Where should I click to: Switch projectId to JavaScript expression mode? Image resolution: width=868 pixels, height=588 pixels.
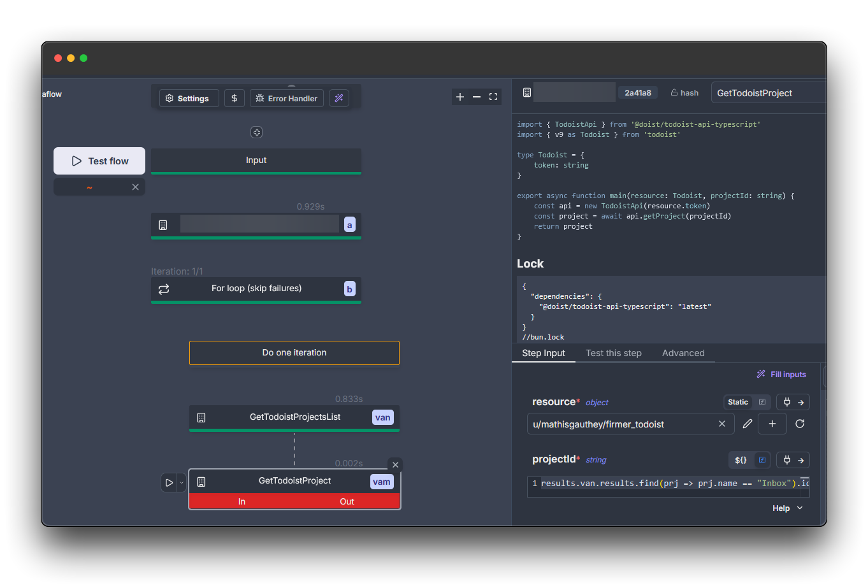point(762,460)
